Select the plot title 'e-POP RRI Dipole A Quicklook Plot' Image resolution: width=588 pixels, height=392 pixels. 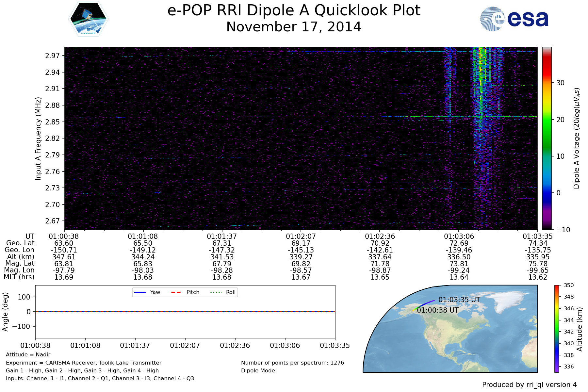point(294,10)
